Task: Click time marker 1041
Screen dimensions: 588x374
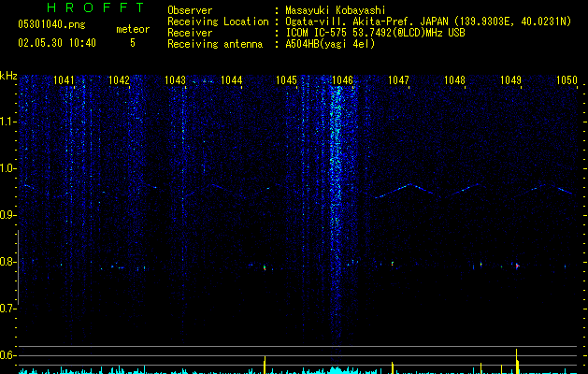Action: 64,80
